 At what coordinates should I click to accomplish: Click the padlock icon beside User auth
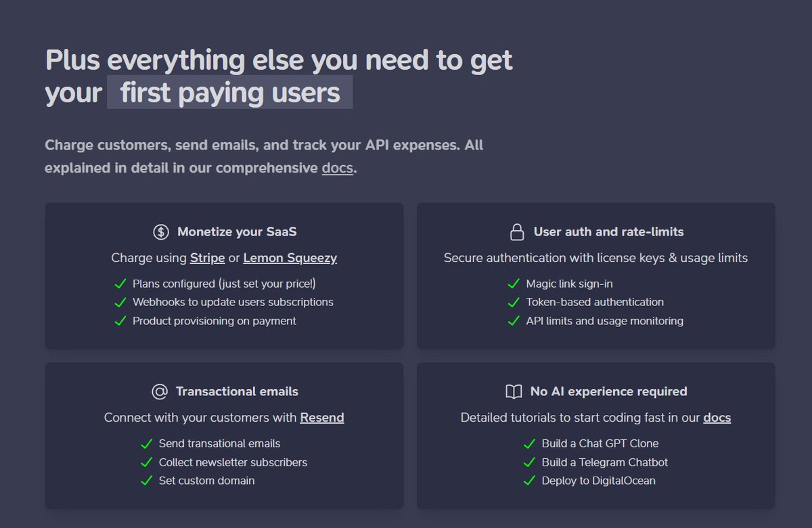coord(517,232)
